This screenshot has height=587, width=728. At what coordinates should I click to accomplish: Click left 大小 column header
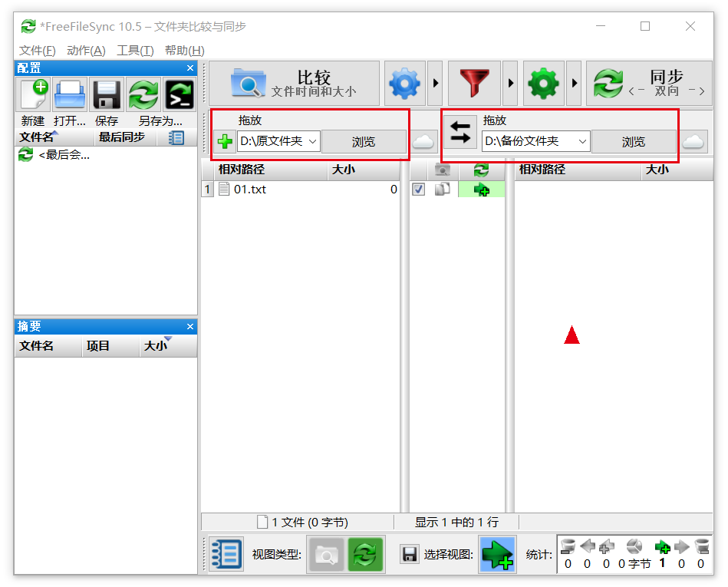(x=364, y=170)
